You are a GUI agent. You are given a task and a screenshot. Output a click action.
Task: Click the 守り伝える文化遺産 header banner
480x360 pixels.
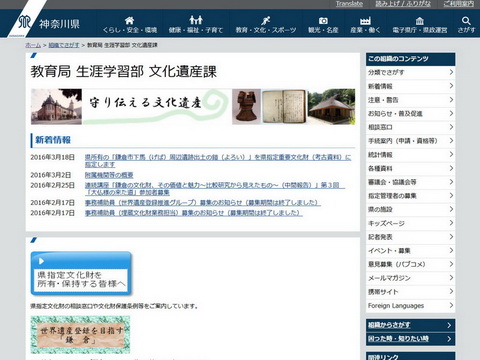tap(193, 107)
